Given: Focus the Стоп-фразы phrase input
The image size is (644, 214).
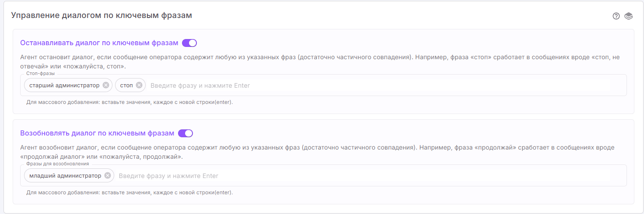Looking at the screenshot, I should pyautogui.click(x=376, y=86).
